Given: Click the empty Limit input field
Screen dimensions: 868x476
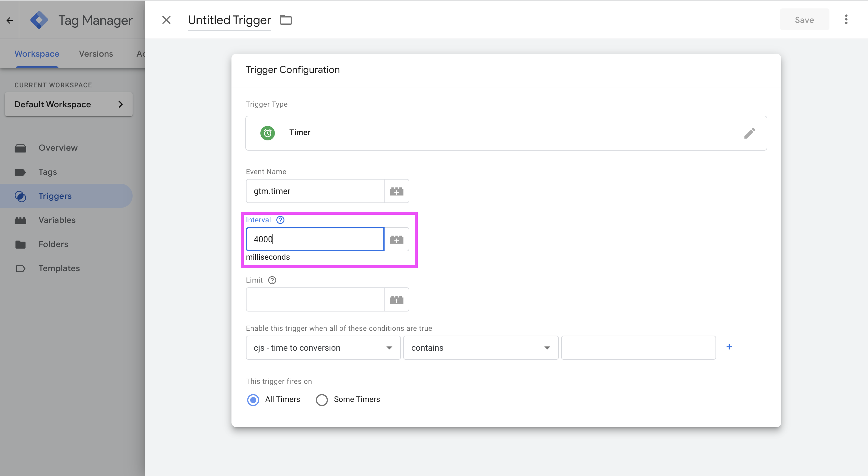Looking at the screenshot, I should coord(315,299).
